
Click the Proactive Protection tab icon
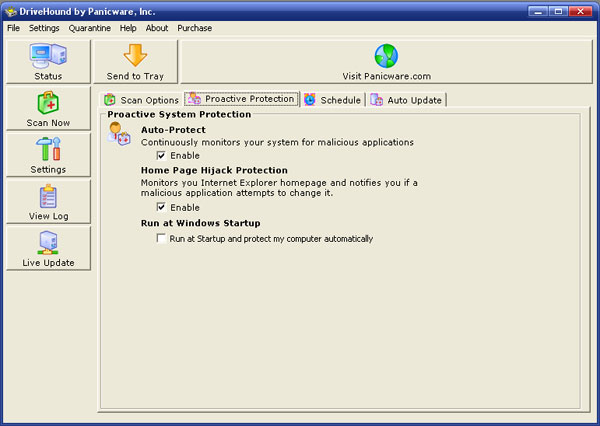(194, 98)
